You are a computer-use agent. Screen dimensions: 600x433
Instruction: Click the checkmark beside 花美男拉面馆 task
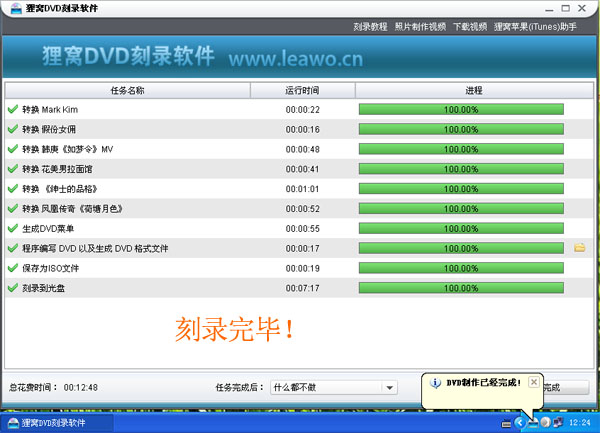[13, 169]
